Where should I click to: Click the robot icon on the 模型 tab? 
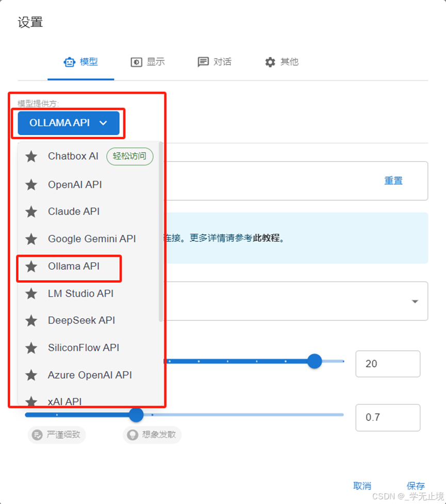70,62
